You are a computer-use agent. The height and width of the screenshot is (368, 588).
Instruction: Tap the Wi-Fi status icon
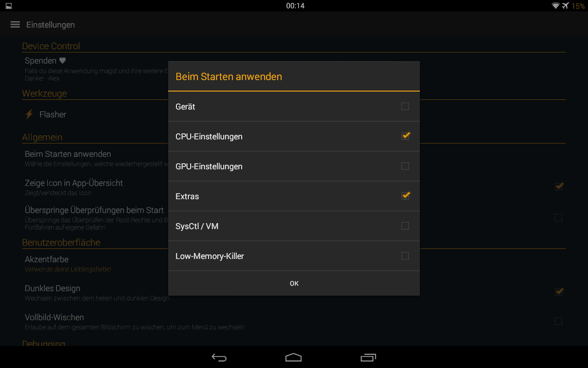pos(556,6)
